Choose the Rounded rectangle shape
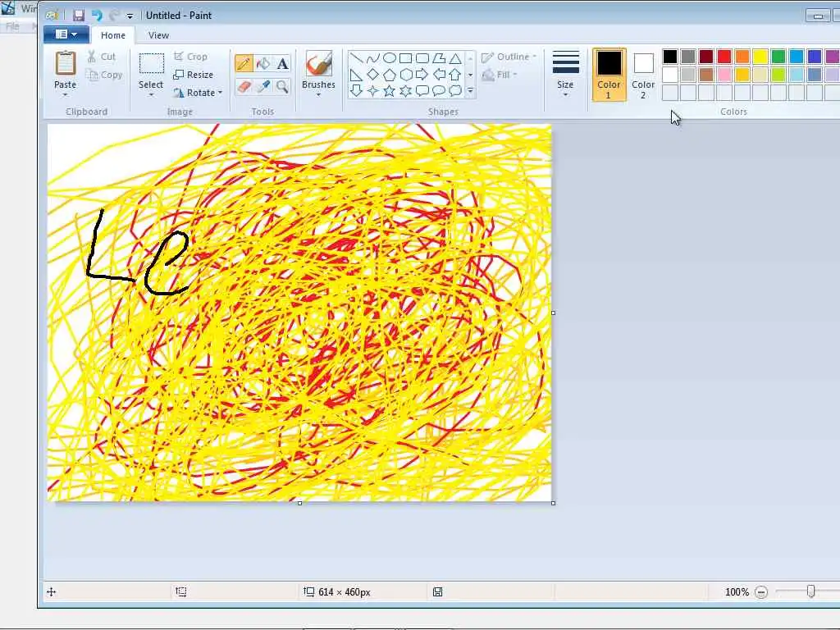Image resolution: width=840 pixels, height=630 pixels. pos(422,58)
